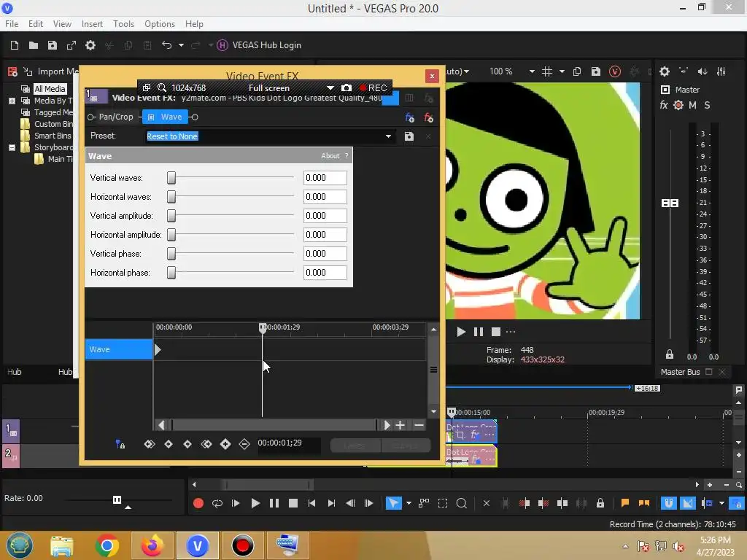This screenshot has width=747, height=560.
Task: Open the View menu
Action: point(62,24)
